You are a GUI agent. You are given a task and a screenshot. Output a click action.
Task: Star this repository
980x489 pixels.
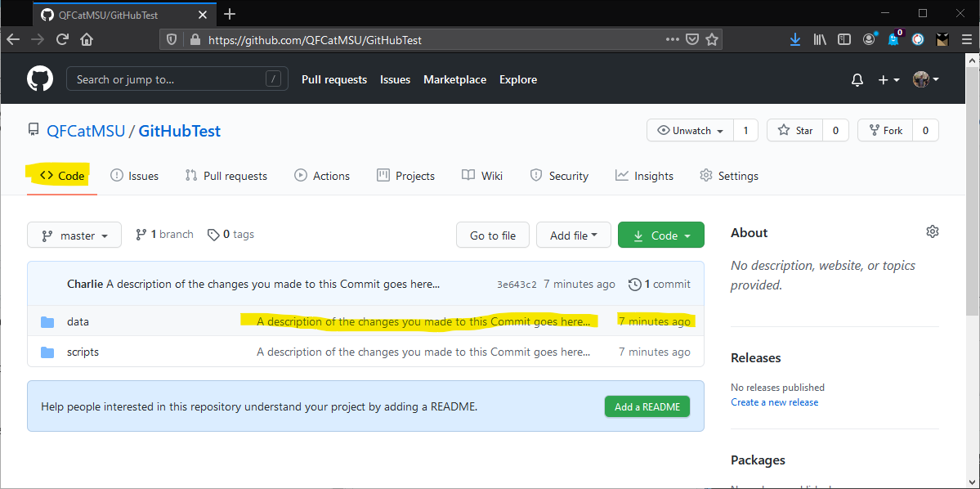click(x=795, y=131)
